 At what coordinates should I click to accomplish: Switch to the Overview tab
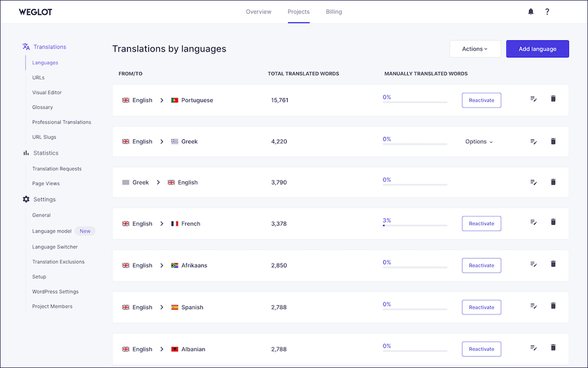click(x=258, y=11)
